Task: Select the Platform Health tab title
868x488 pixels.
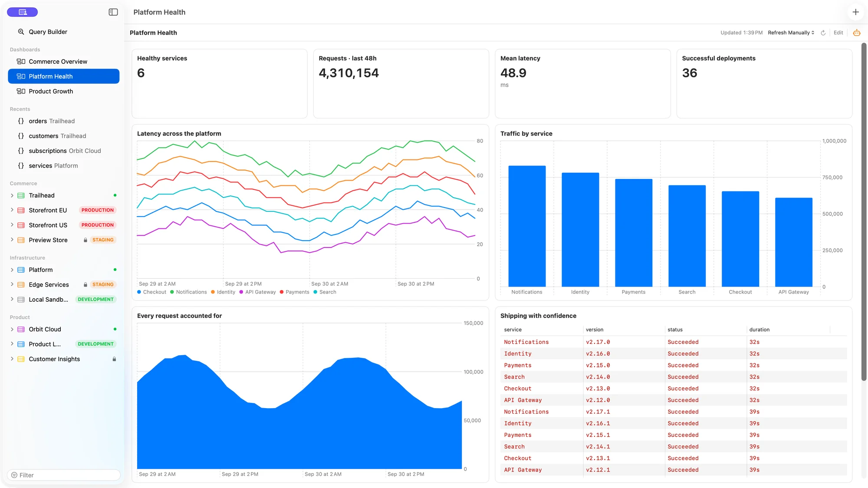Action: point(159,12)
